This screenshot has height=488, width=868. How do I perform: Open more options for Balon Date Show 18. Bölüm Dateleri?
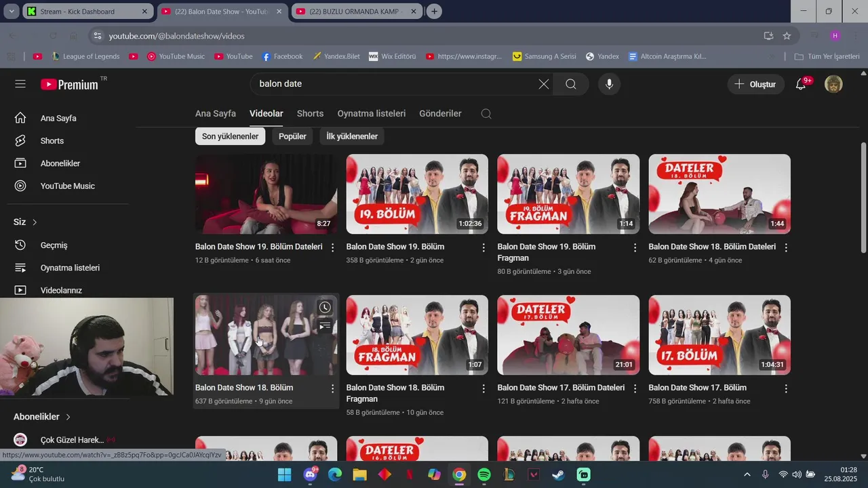point(786,248)
